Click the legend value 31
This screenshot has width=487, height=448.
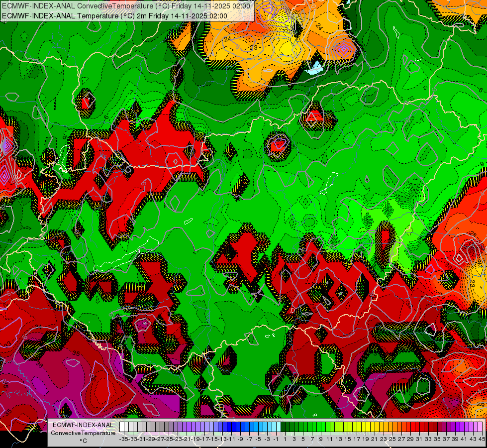pyautogui.click(x=420, y=440)
